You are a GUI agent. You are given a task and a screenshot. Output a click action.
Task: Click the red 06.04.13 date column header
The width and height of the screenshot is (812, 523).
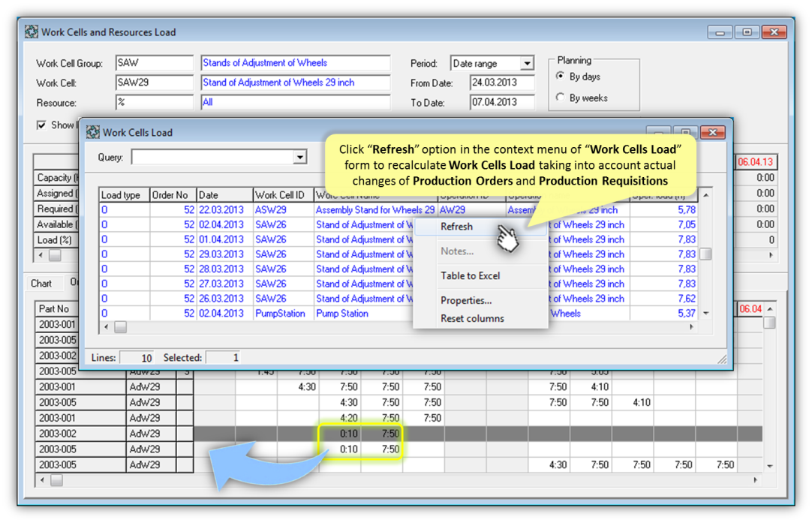pyautogui.click(x=756, y=162)
